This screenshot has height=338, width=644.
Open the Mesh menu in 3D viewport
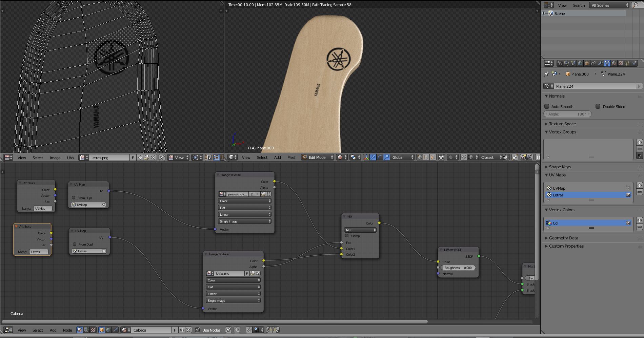[x=292, y=157]
